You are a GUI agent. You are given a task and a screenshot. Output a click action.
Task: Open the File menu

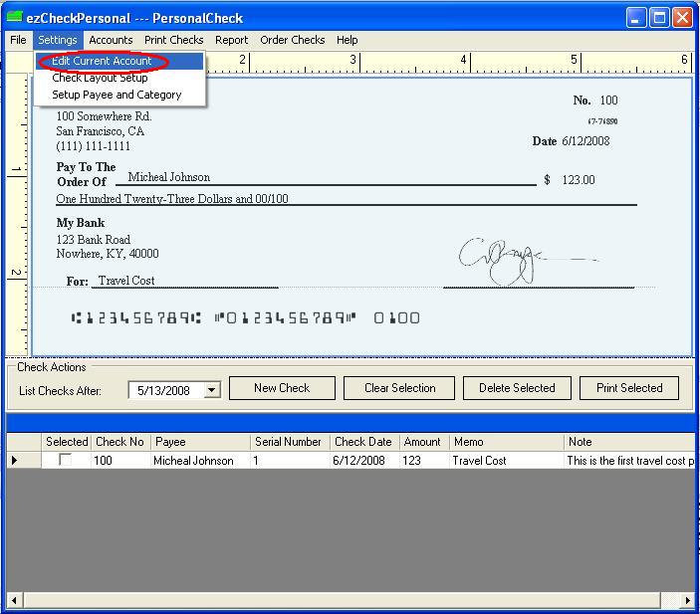click(18, 40)
